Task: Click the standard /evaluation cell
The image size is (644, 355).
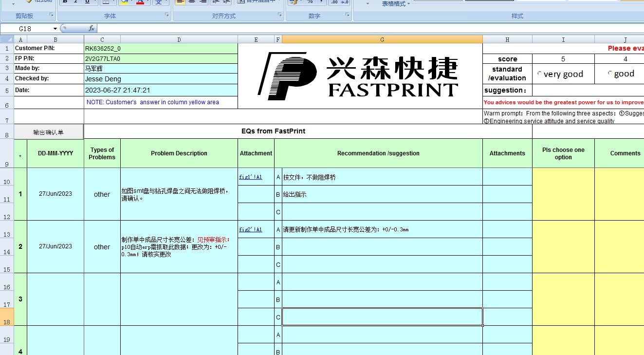Action: pyautogui.click(x=507, y=74)
